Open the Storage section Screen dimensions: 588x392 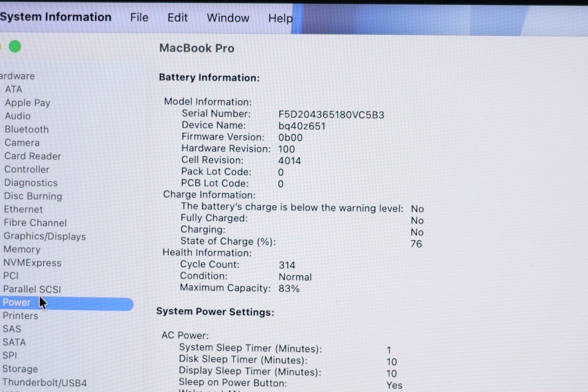click(x=20, y=369)
